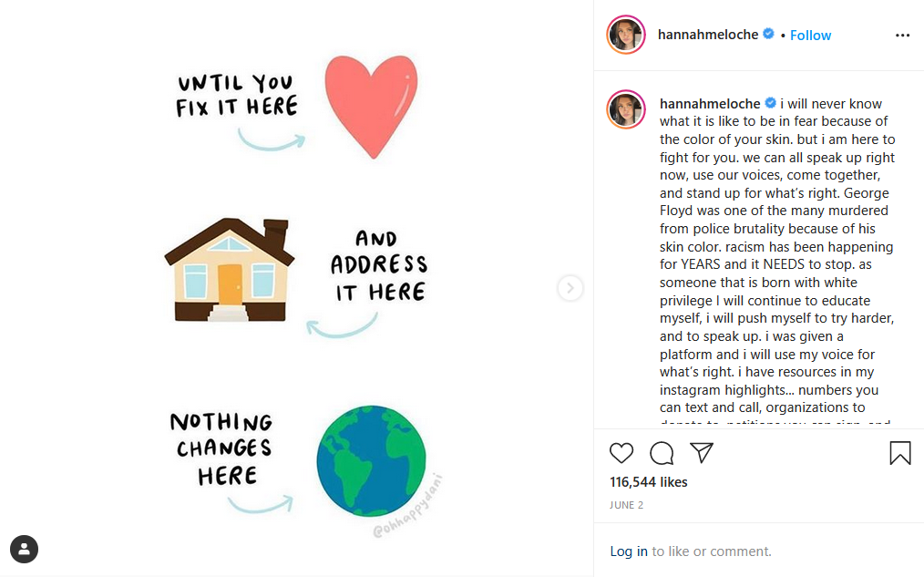Go to the next image with the chevron arrow
The image size is (924, 577).
(x=570, y=288)
